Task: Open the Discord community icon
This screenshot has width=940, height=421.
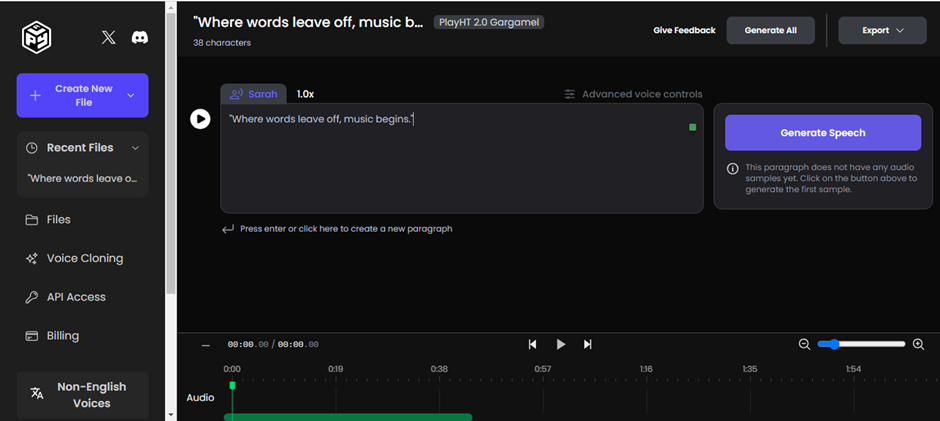Action: click(140, 38)
